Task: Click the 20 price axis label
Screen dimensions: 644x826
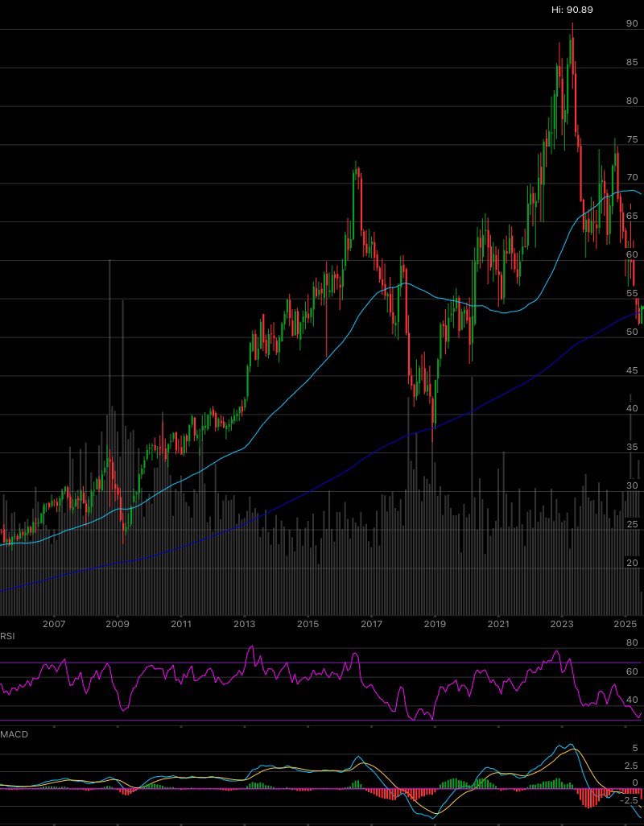Action: [632, 563]
